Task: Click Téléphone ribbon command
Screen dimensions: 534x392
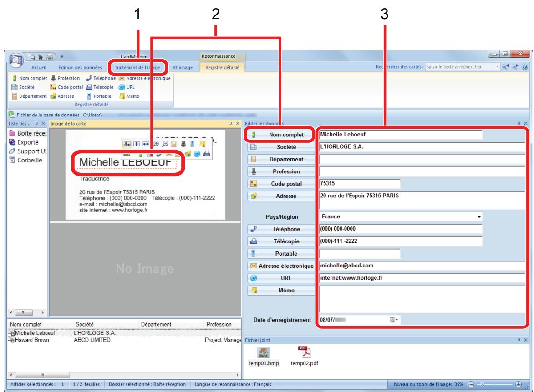Action: 101,78
